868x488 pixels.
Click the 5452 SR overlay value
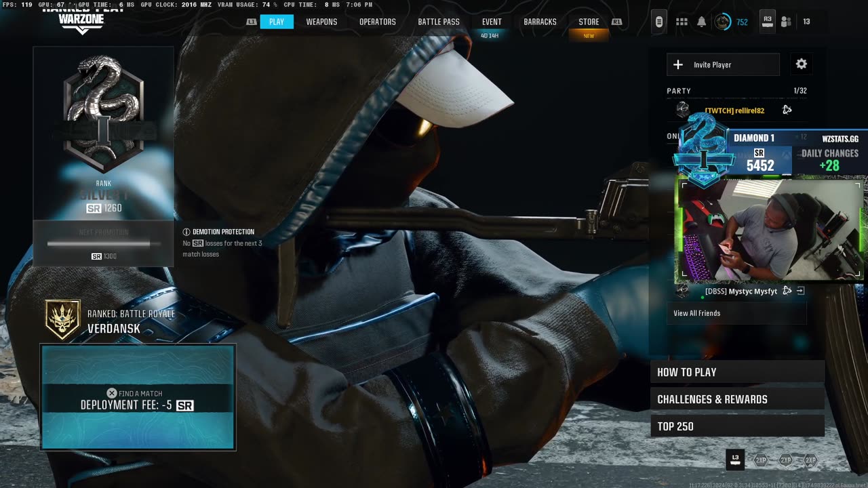(x=760, y=165)
